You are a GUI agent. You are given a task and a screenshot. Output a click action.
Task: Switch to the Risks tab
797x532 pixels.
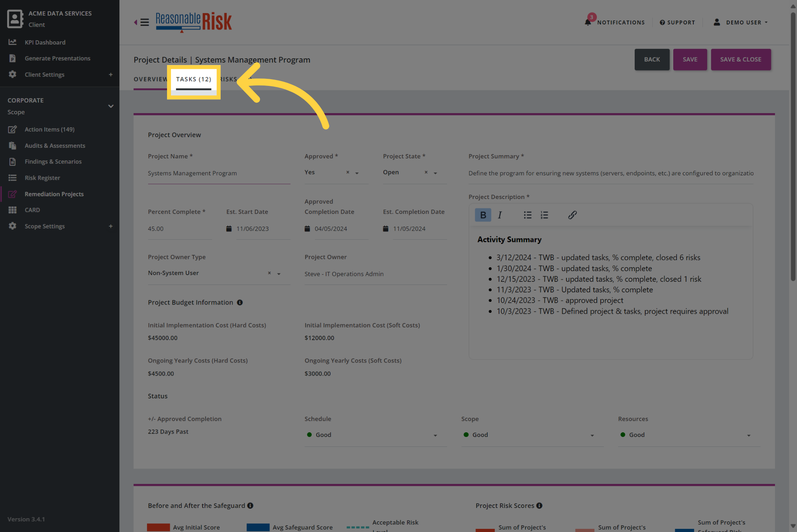coord(229,79)
